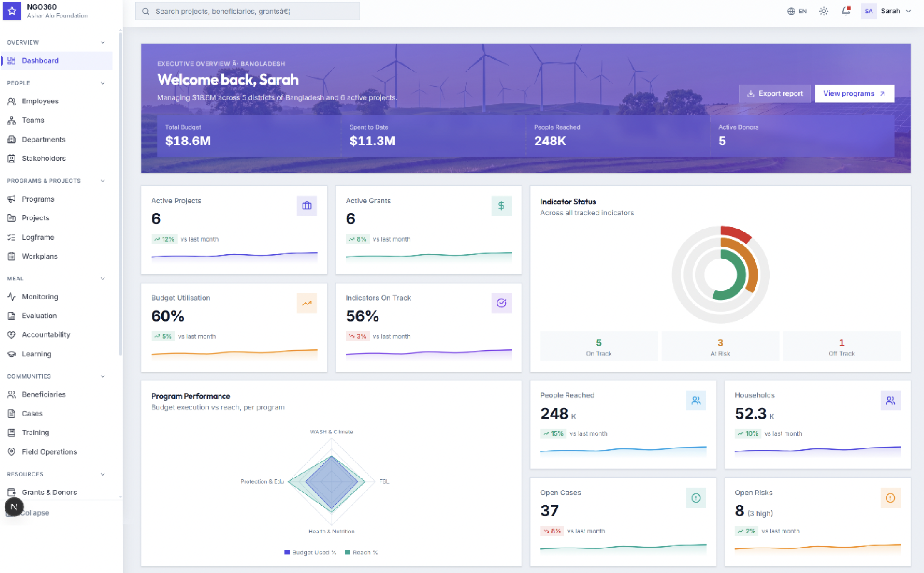The image size is (924, 573).
Task: Open the Evaluation document icon
Action: pos(12,316)
